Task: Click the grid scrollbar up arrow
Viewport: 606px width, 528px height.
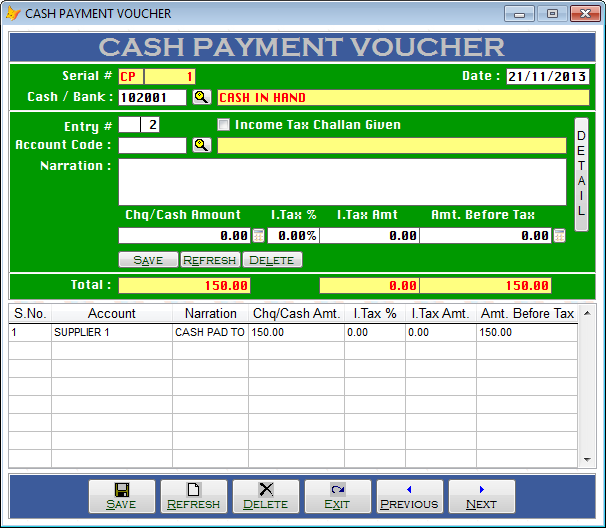Action: (587, 313)
